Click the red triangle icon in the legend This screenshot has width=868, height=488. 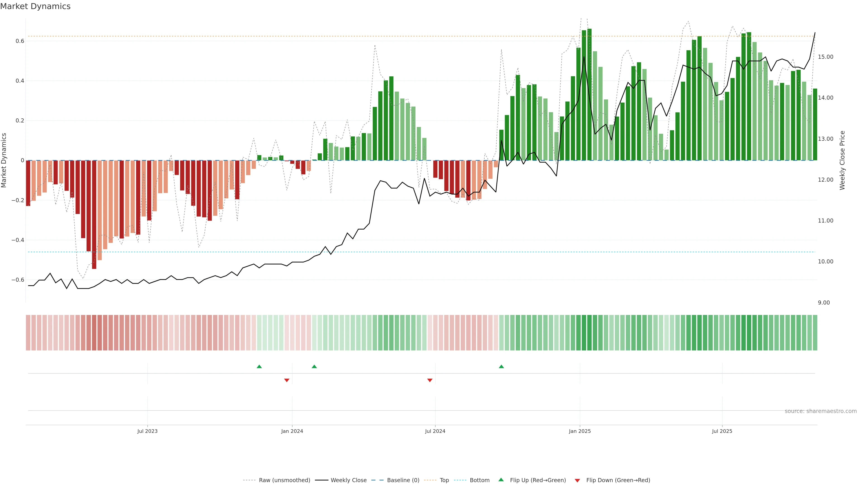coord(577,480)
